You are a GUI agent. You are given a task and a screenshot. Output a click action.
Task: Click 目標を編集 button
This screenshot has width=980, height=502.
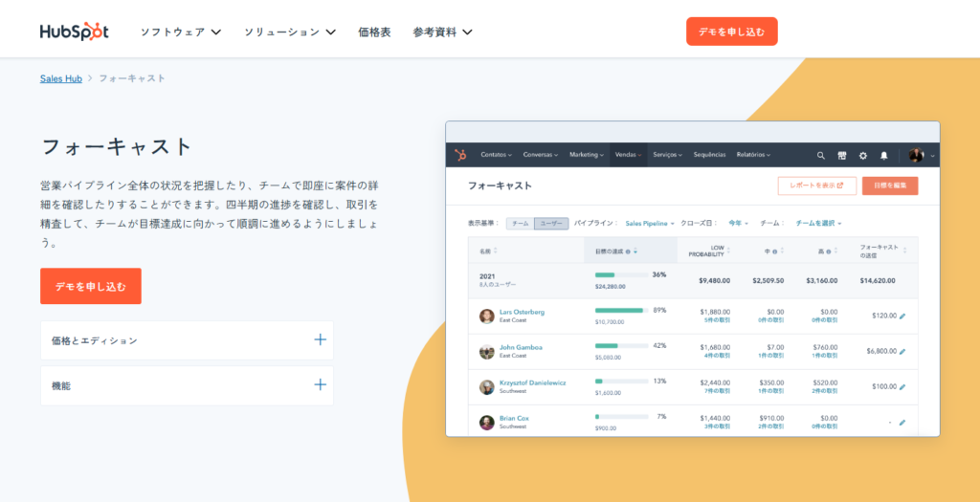point(890,186)
